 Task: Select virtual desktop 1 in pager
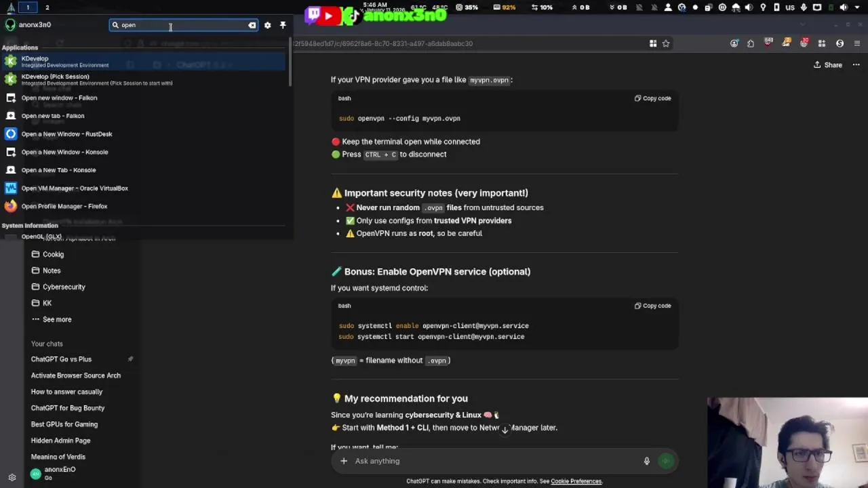[28, 7]
